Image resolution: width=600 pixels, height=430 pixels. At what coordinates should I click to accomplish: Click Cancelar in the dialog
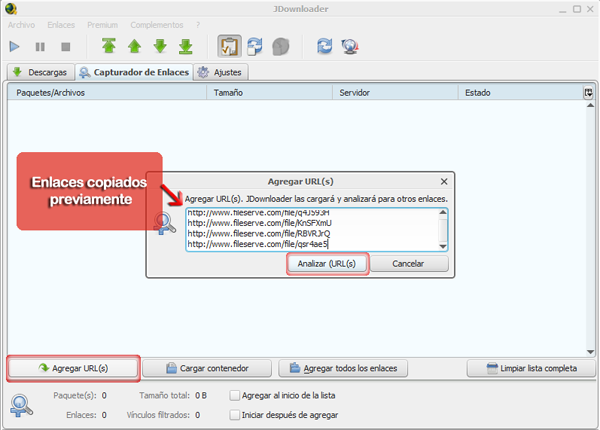pos(409,264)
